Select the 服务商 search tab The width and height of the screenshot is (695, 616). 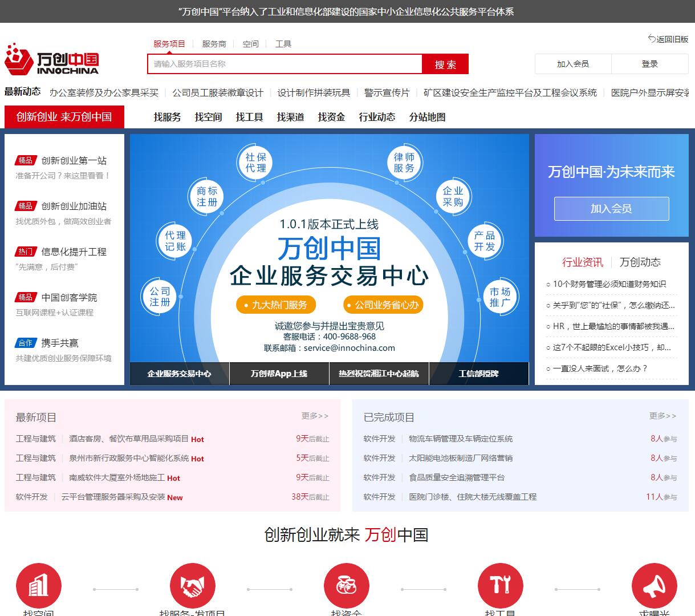coord(214,44)
